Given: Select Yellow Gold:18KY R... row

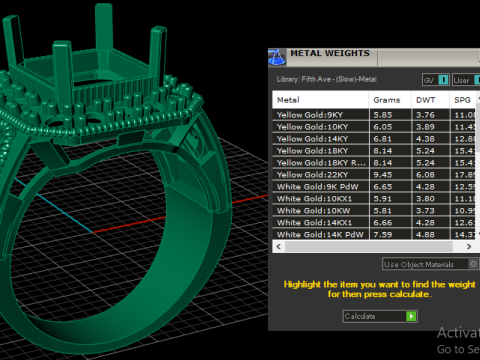Looking at the screenshot, I should pos(374,163).
